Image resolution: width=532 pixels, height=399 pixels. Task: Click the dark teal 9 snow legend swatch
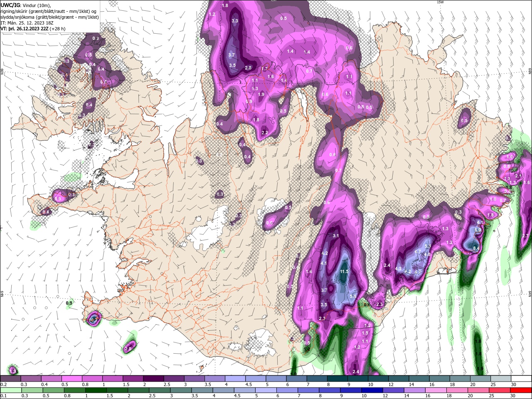pyautogui.click(x=358, y=379)
